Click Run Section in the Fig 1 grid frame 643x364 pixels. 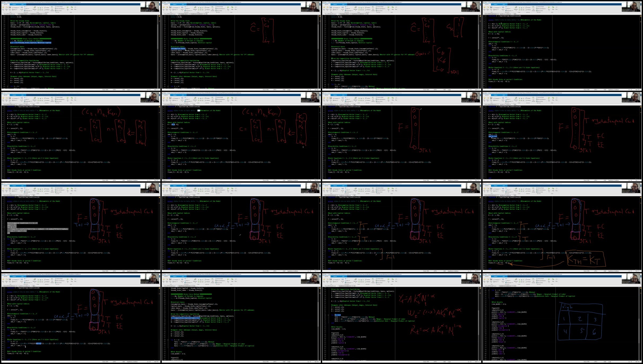(x=533, y=281)
